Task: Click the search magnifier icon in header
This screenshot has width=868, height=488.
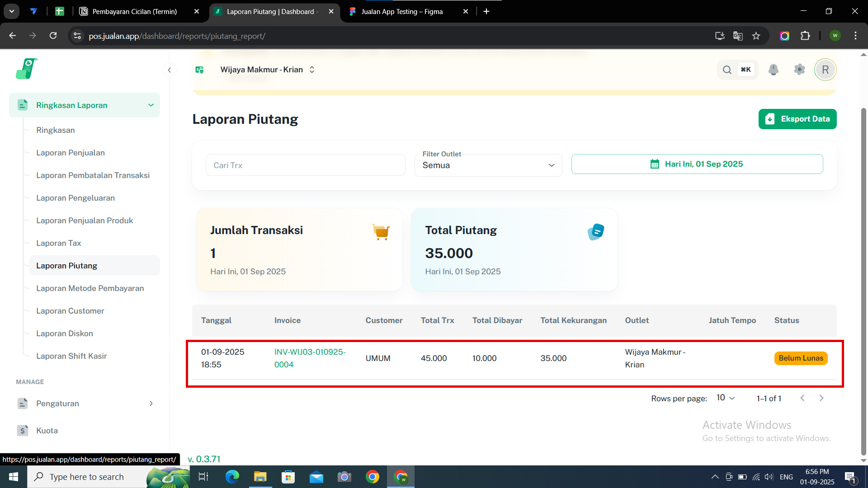Action: 727,70
